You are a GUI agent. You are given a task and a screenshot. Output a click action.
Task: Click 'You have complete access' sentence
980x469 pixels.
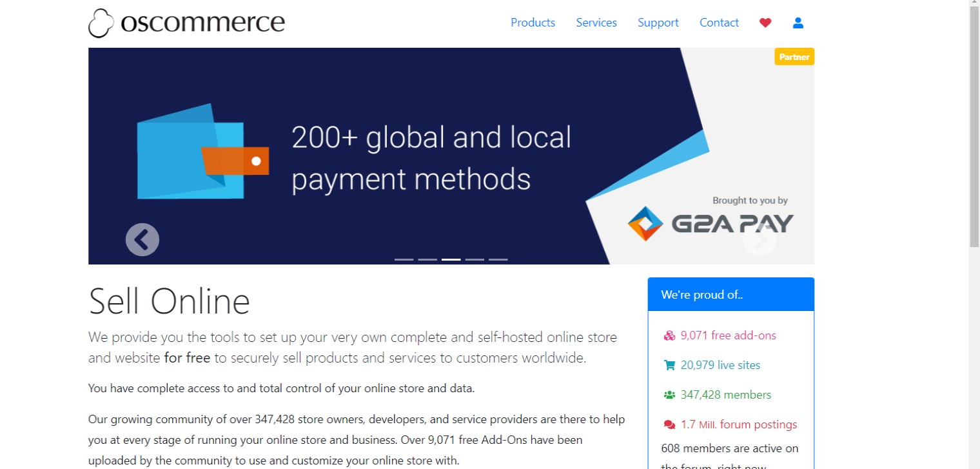[281, 388]
